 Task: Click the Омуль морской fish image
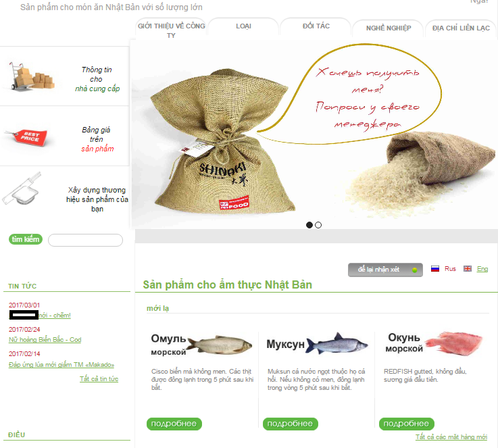coord(220,344)
